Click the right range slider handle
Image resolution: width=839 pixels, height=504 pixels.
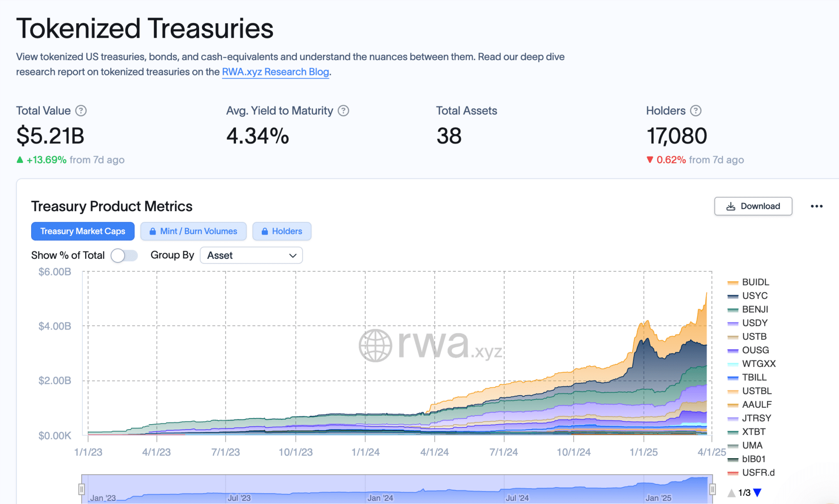pyautogui.click(x=712, y=489)
